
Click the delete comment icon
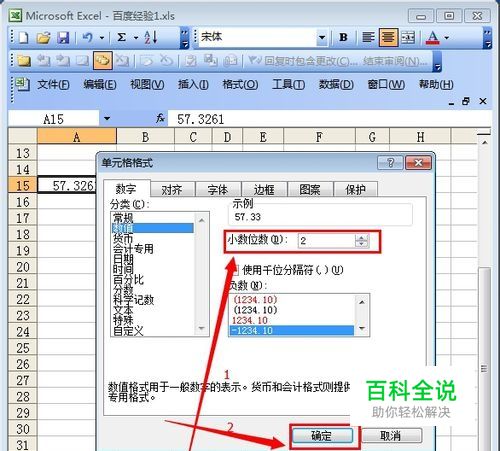[122, 60]
